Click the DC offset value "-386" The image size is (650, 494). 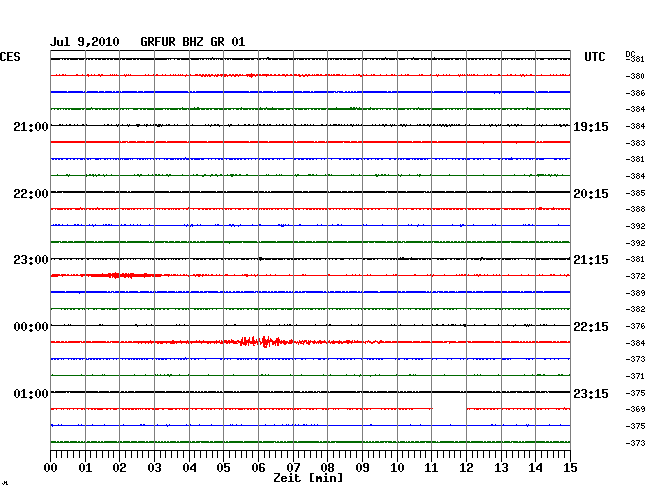click(635, 93)
